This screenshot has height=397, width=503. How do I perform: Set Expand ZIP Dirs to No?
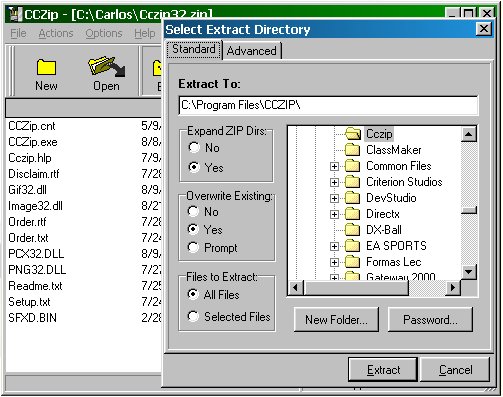pos(194,147)
